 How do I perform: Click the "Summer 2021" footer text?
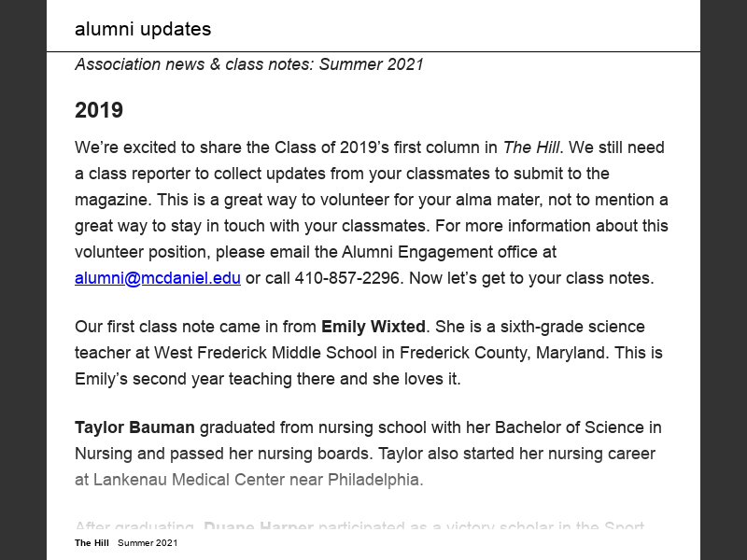[148, 543]
